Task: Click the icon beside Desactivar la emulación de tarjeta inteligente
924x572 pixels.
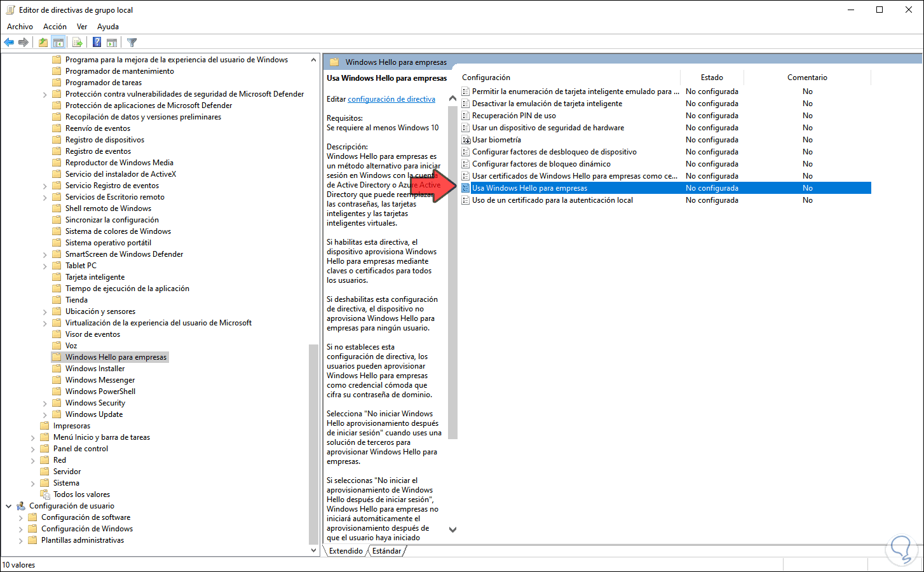Action: point(466,104)
